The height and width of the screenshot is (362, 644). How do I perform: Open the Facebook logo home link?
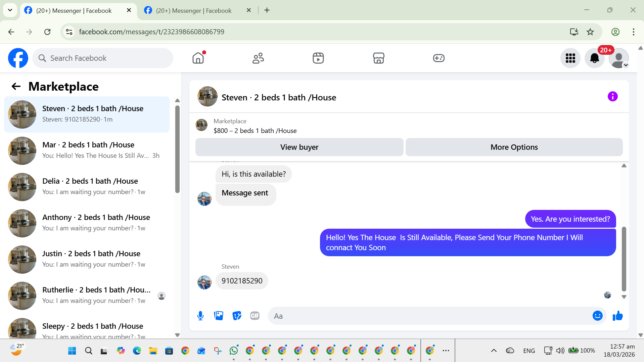[x=18, y=58]
